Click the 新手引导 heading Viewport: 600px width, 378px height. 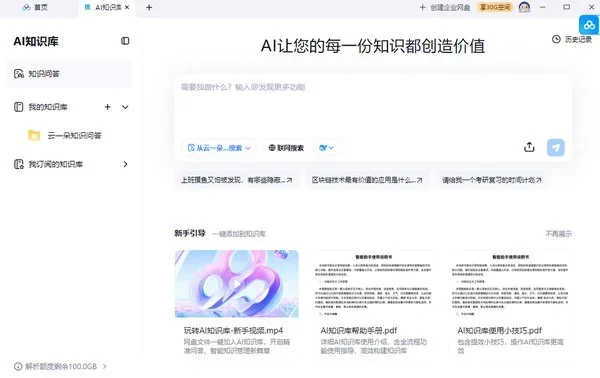[x=190, y=233]
